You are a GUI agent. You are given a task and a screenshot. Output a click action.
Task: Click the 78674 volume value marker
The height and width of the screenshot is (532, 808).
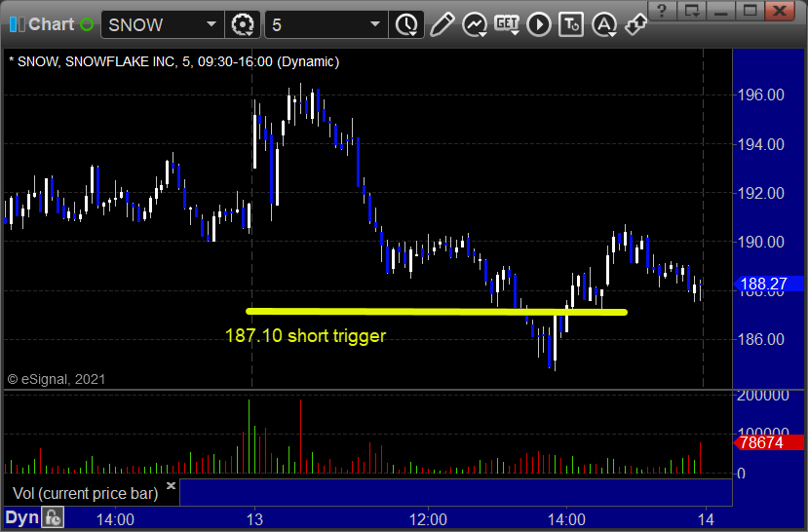[767, 442]
